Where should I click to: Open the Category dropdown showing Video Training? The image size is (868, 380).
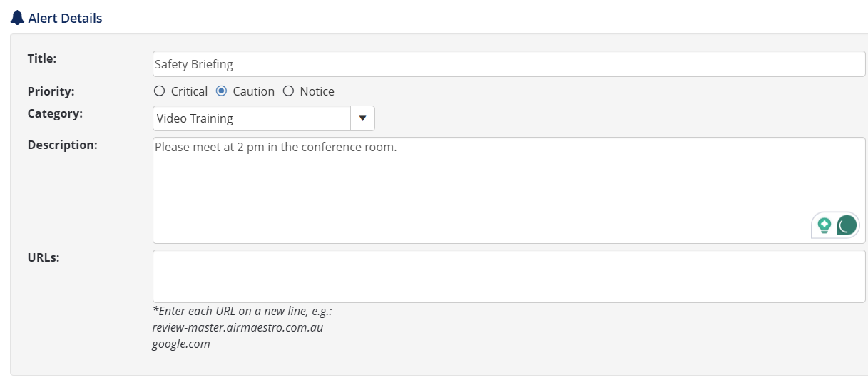tap(252, 118)
